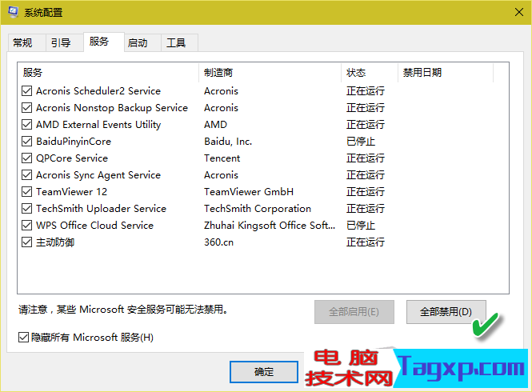Toggle WPS Office Cloud Service checkbox
The width and height of the screenshot is (532, 392).
tap(27, 226)
